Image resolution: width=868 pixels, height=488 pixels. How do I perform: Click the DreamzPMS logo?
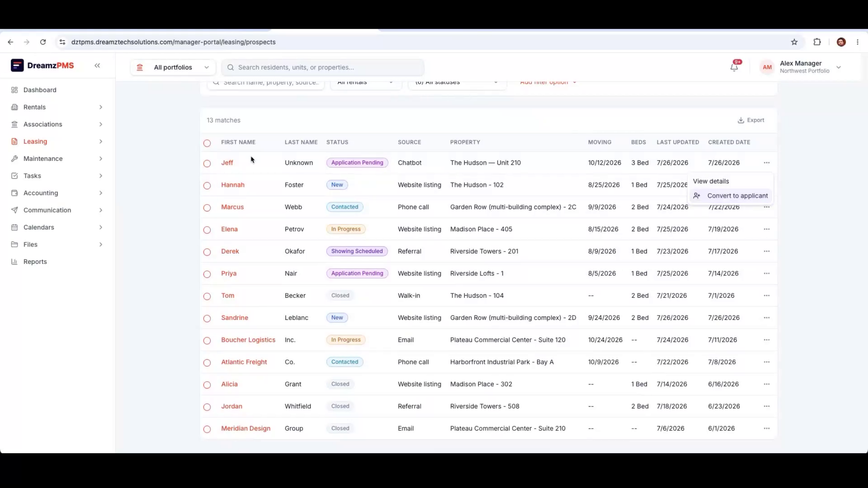[42, 65]
